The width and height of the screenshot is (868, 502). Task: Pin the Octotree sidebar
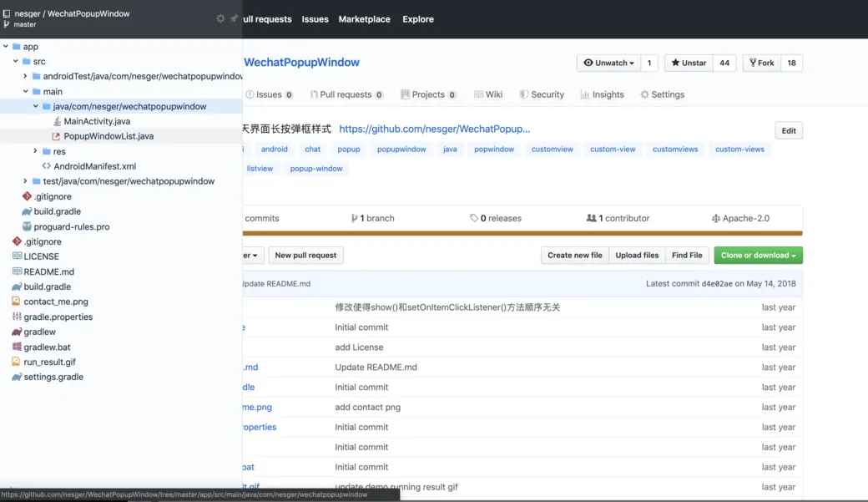click(235, 19)
